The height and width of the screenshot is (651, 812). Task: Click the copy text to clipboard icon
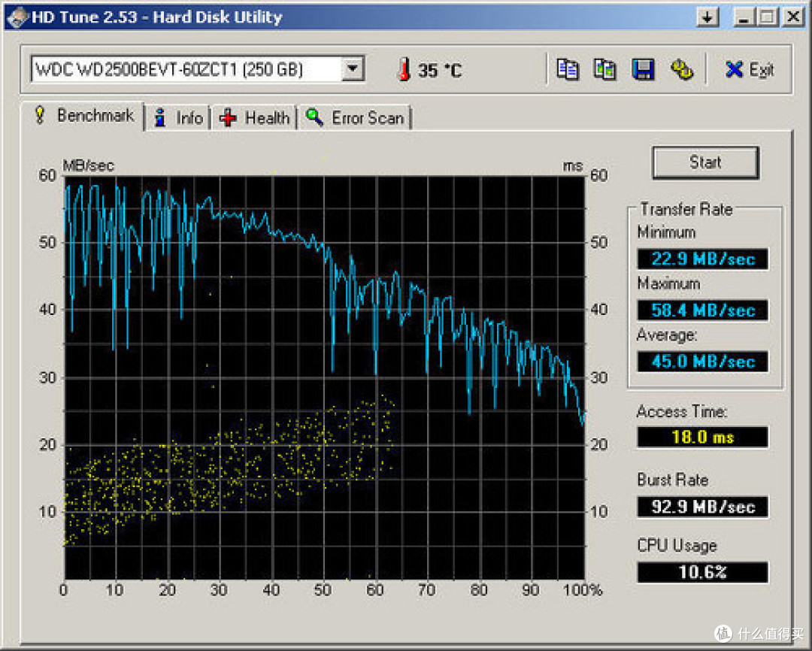coord(567,69)
